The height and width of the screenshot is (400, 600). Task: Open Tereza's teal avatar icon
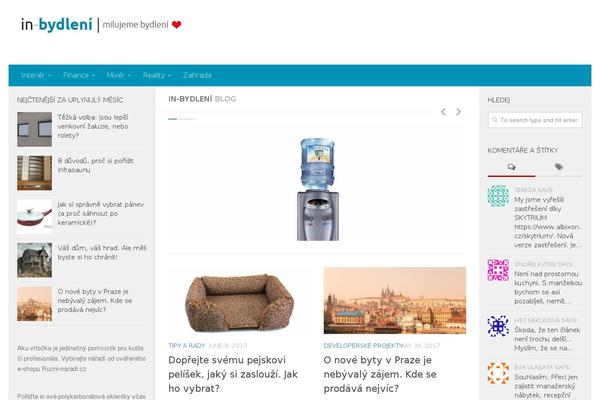[x=498, y=196]
